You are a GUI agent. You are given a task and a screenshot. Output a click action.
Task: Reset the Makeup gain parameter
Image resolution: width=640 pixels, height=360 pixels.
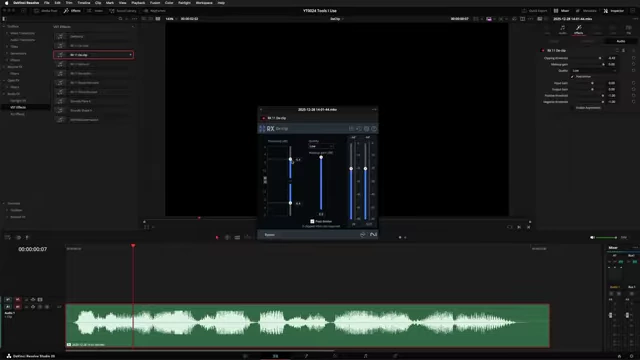[633, 64]
